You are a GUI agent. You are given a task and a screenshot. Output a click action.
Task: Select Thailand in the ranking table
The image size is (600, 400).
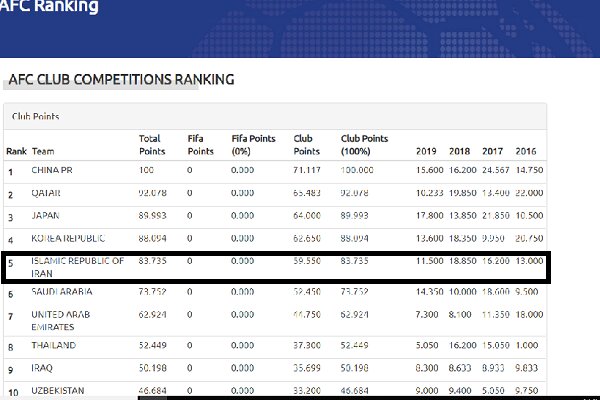pyautogui.click(x=55, y=347)
